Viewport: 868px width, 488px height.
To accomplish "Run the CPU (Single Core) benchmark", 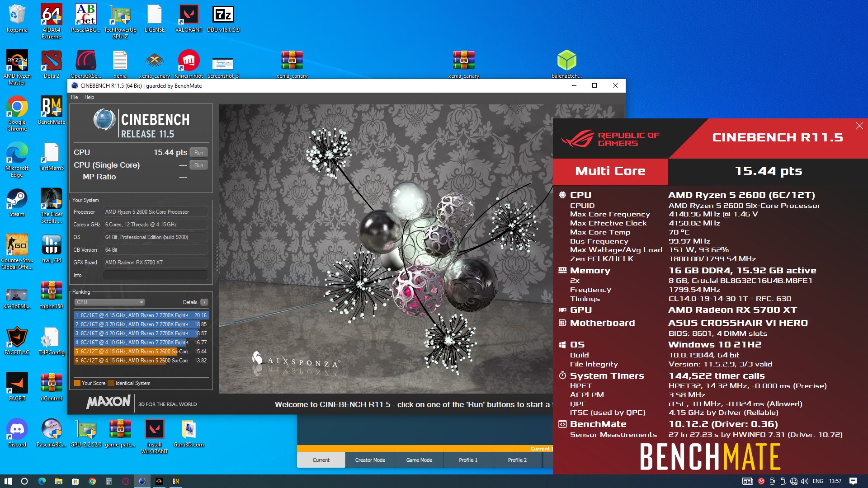I will pos(198,165).
